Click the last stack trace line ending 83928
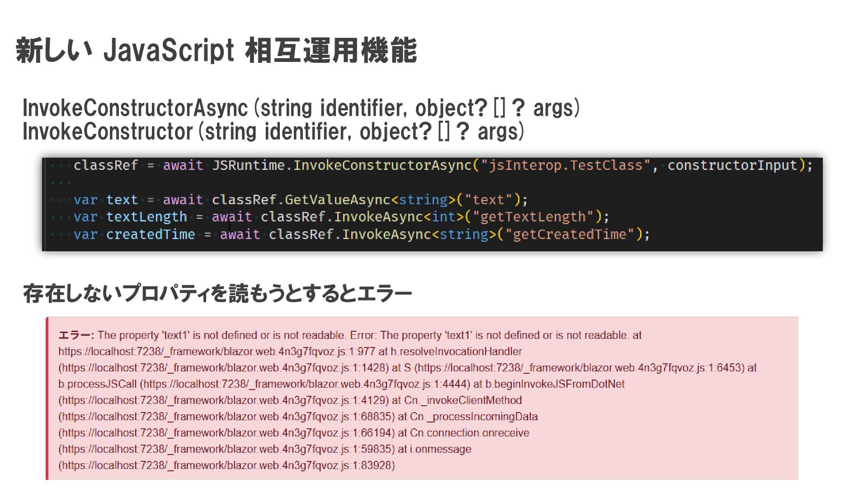The height and width of the screenshot is (488, 868). click(x=226, y=465)
